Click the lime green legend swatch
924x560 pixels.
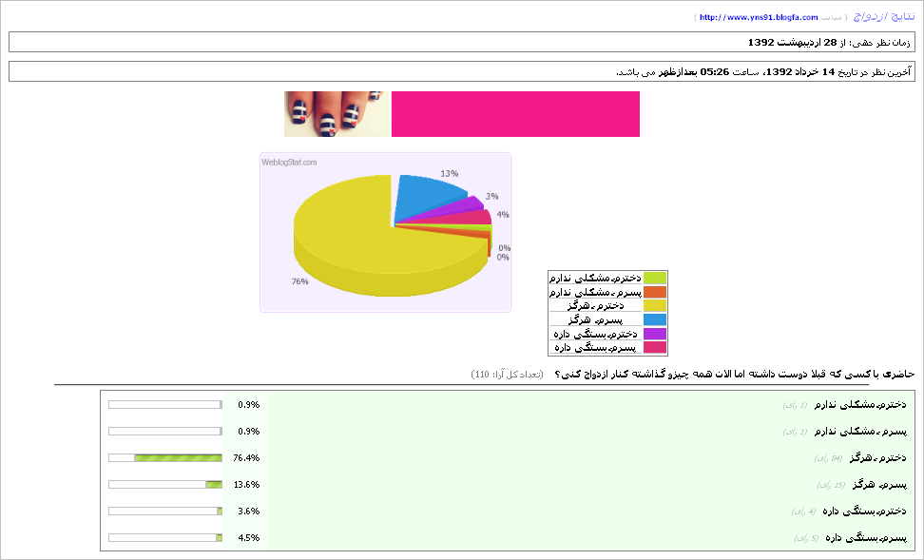655,278
